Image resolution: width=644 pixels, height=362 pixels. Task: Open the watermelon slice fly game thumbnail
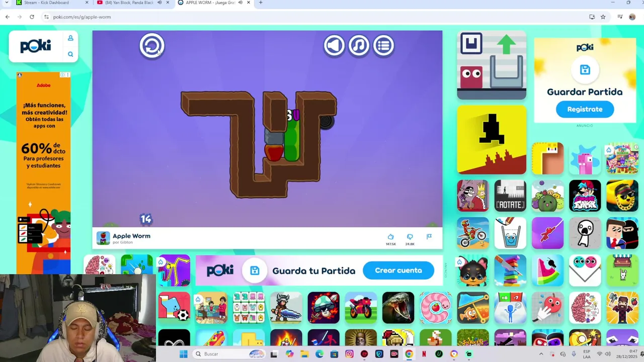(547, 270)
